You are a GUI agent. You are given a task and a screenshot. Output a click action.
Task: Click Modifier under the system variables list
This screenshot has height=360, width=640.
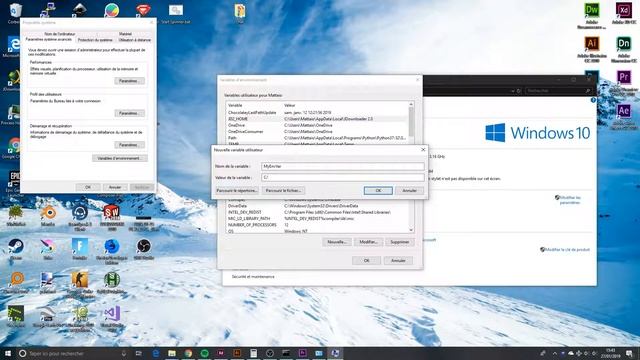368,242
